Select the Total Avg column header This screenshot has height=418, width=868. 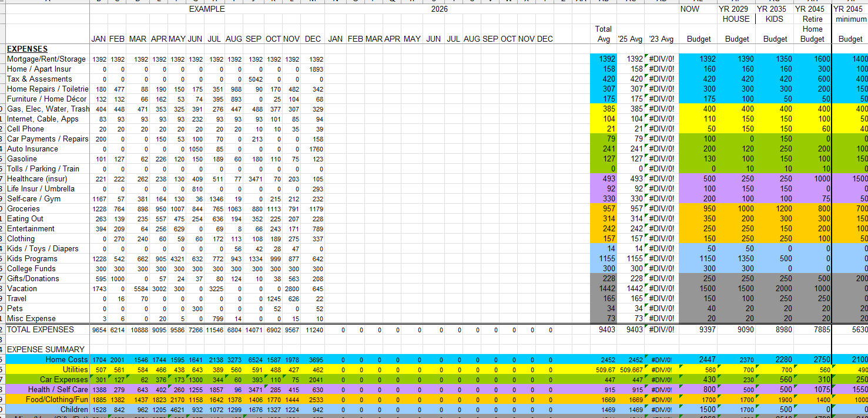(604, 33)
